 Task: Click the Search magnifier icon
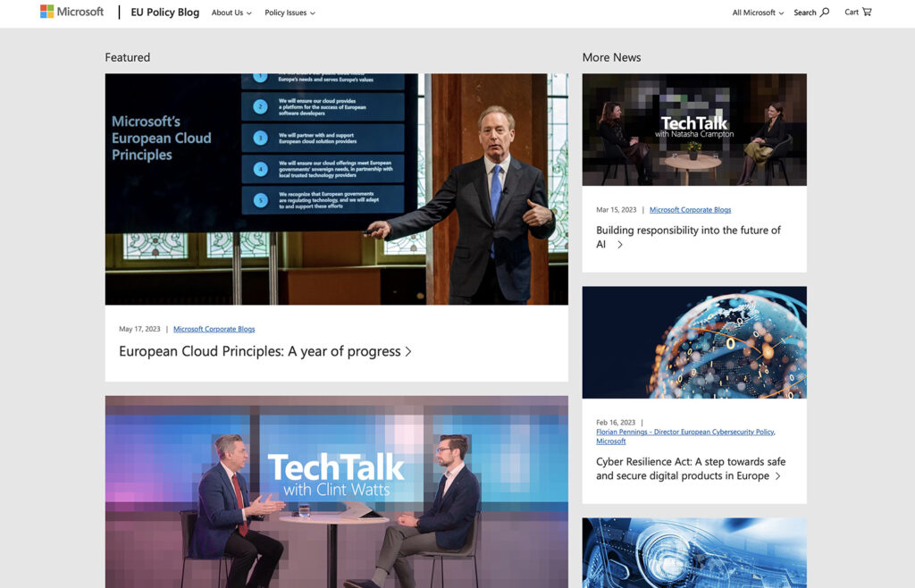click(825, 12)
